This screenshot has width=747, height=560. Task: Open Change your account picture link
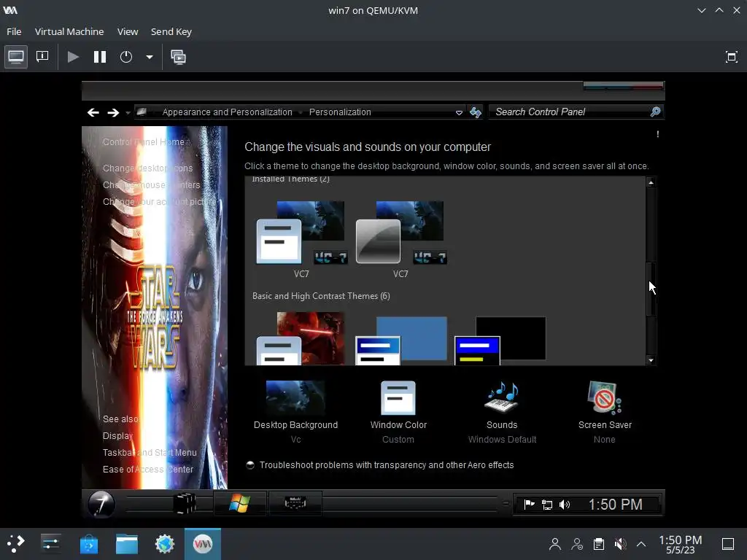[159, 201]
